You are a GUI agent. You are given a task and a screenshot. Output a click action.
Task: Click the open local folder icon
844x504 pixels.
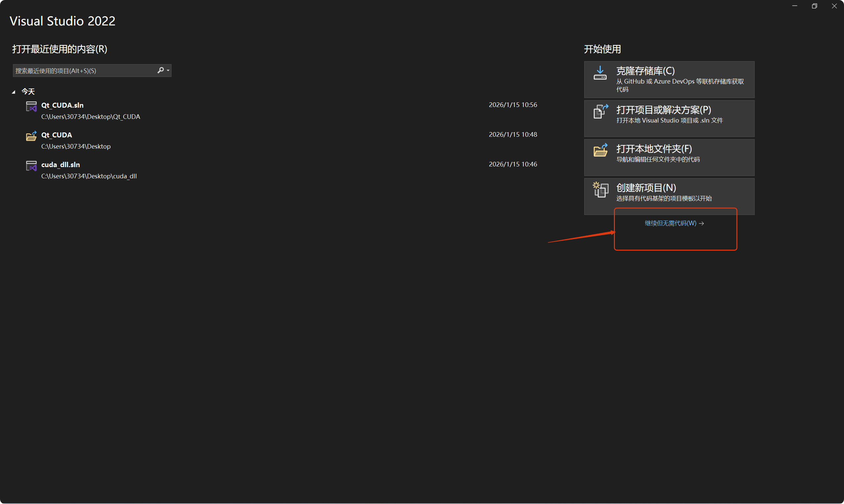pos(600,151)
